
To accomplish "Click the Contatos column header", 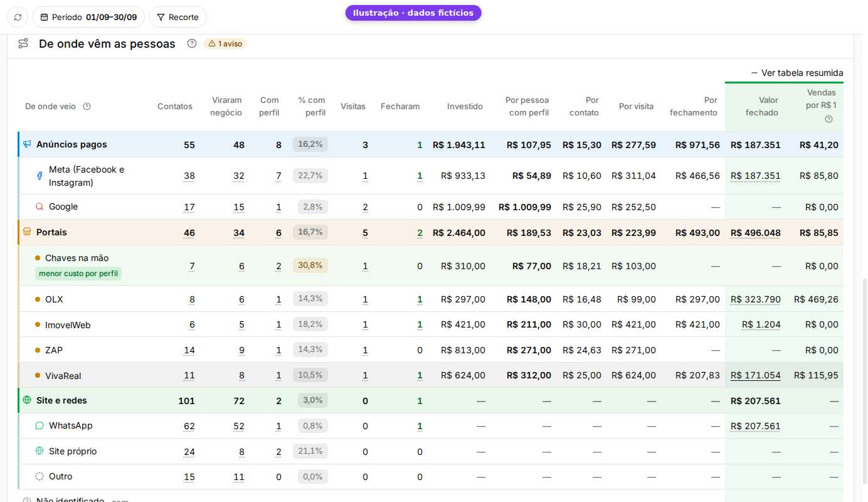I will tap(175, 106).
